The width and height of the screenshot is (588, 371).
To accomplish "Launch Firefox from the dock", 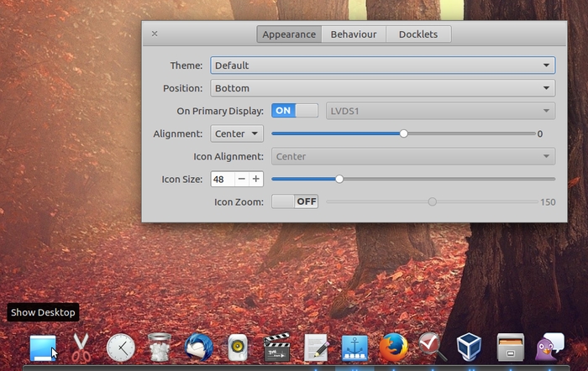I will [x=392, y=347].
